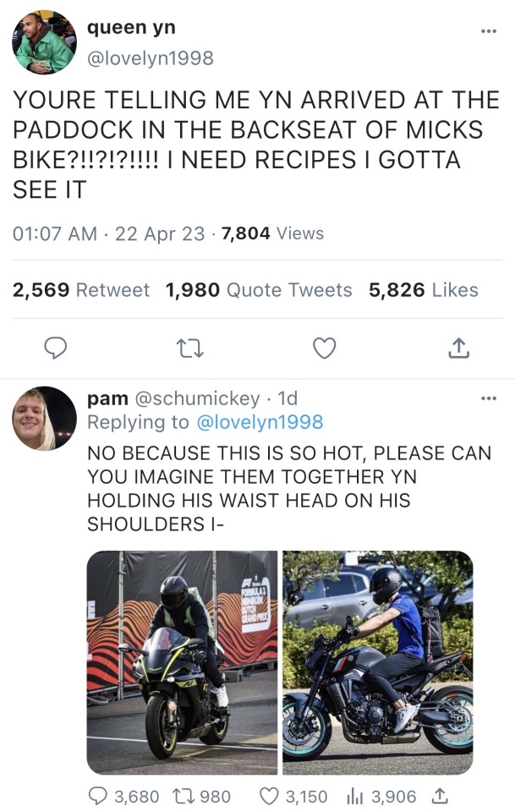Open pam's profile avatar
This screenshot has height=812, width=515.
click(x=44, y=419)
